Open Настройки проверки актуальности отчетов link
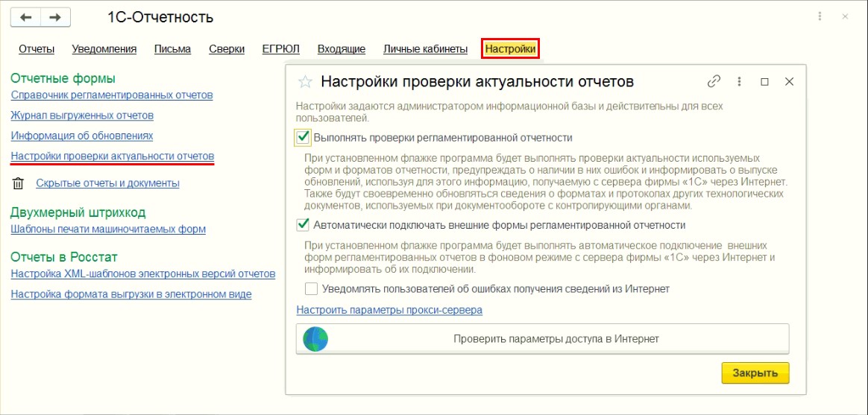The height and width of the screenshot is (415, 868). (x=113, y=156)
